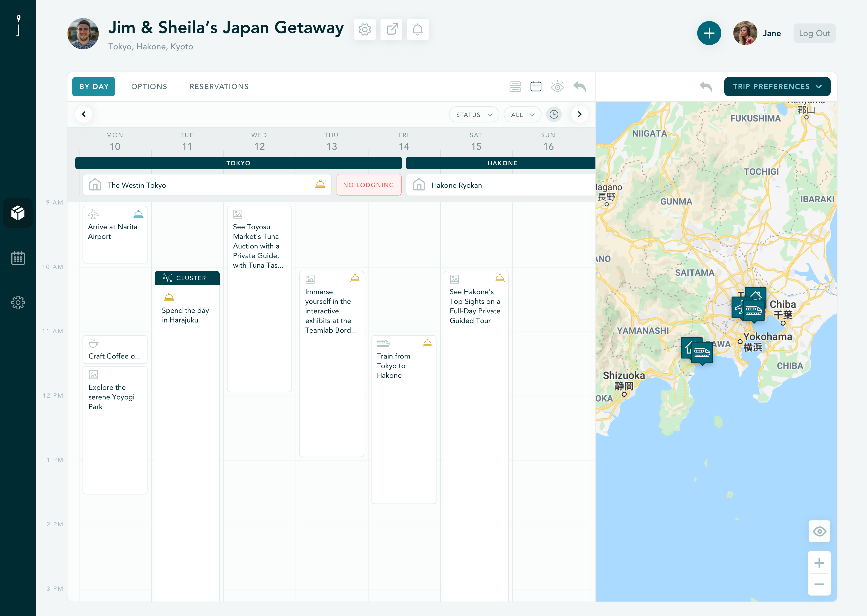Click the NO LODGNING warning button
This screenshot has width=867, height=616.
pos(369,185)
